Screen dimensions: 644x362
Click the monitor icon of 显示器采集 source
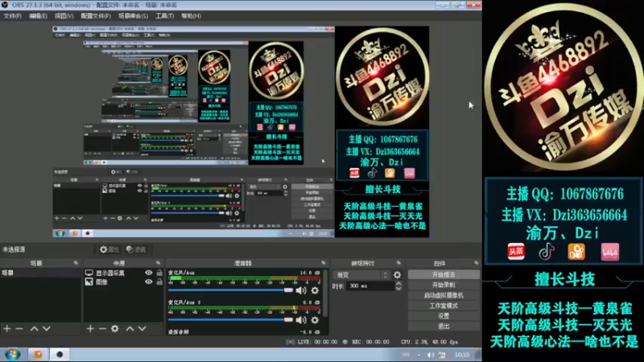click(x=89, y=273)
